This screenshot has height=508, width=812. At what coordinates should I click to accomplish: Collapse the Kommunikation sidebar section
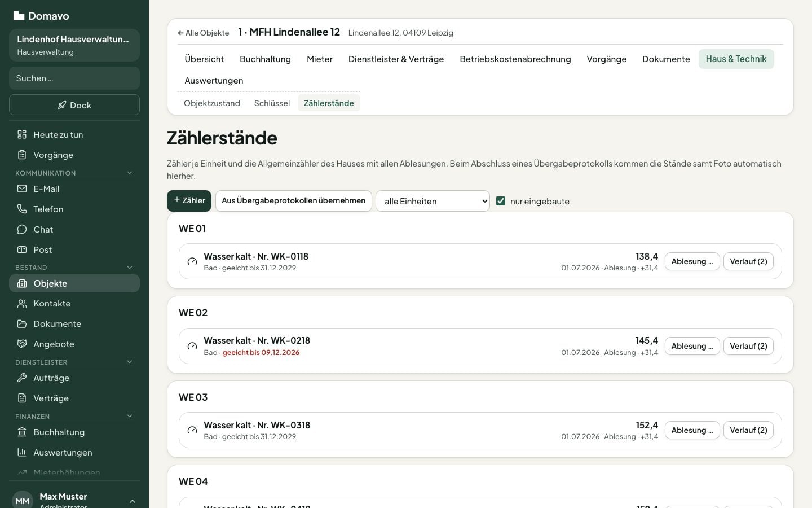point(130,173)
